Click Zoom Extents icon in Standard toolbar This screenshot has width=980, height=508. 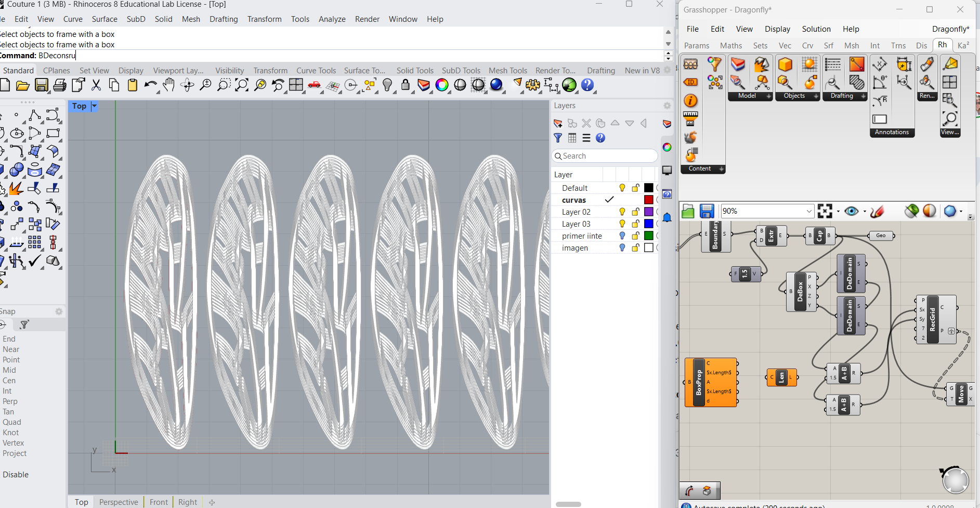(x=242, y=85)
